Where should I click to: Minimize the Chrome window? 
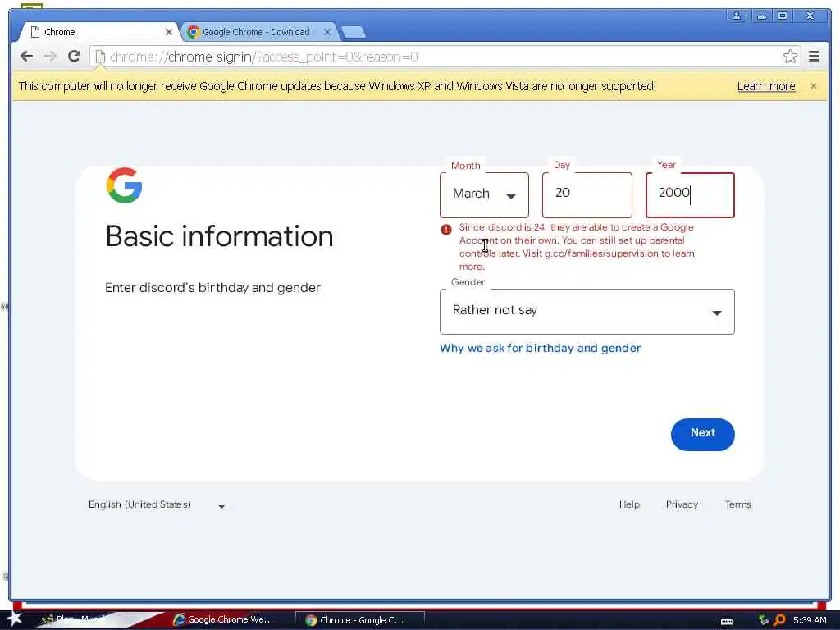pos(761,16)
